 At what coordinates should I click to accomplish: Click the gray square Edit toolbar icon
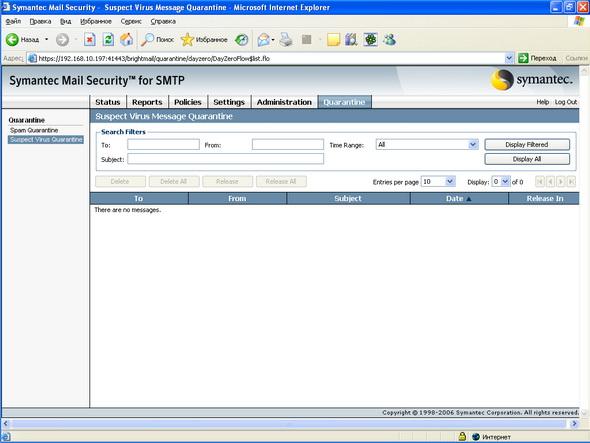click(307, 40)
